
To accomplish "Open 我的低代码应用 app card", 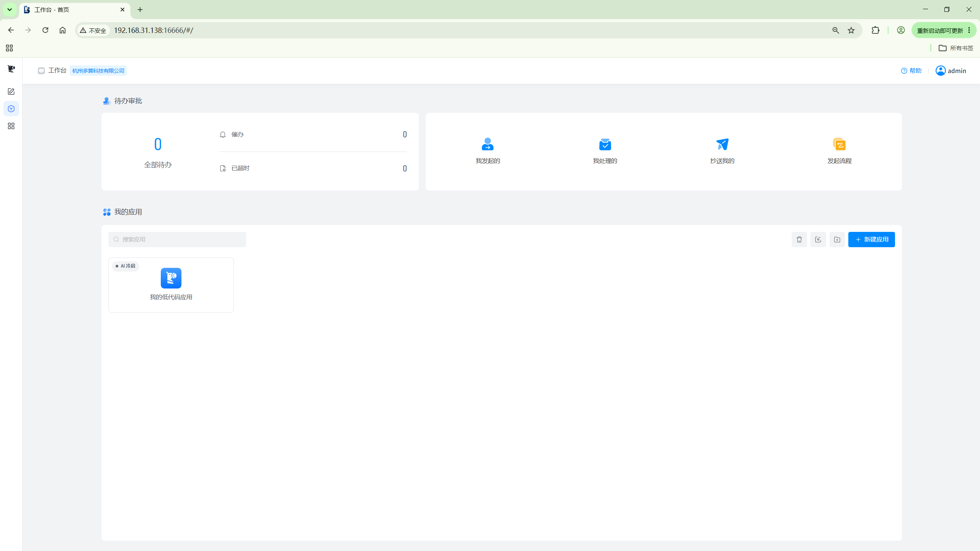I will coord(171,285).
